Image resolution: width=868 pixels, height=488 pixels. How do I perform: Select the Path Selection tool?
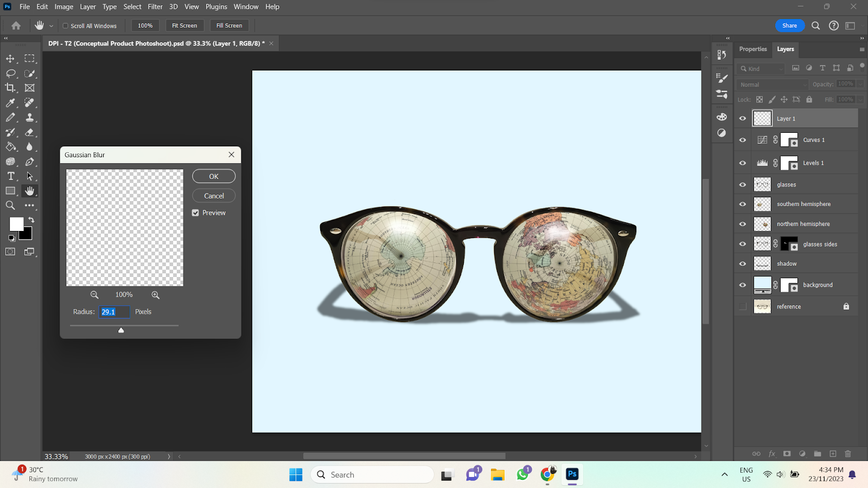(x=30, y=176)
